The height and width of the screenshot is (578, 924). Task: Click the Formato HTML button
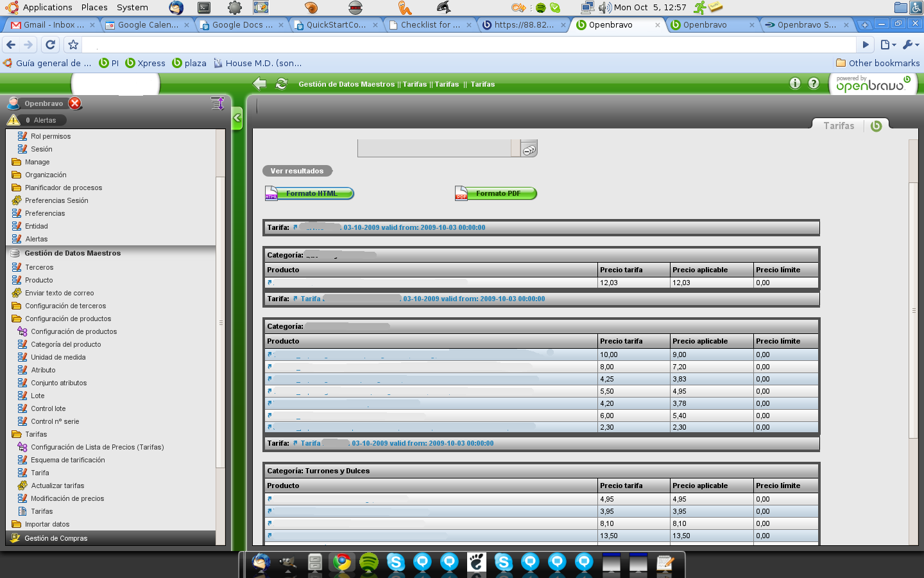[x=310, y=193]
